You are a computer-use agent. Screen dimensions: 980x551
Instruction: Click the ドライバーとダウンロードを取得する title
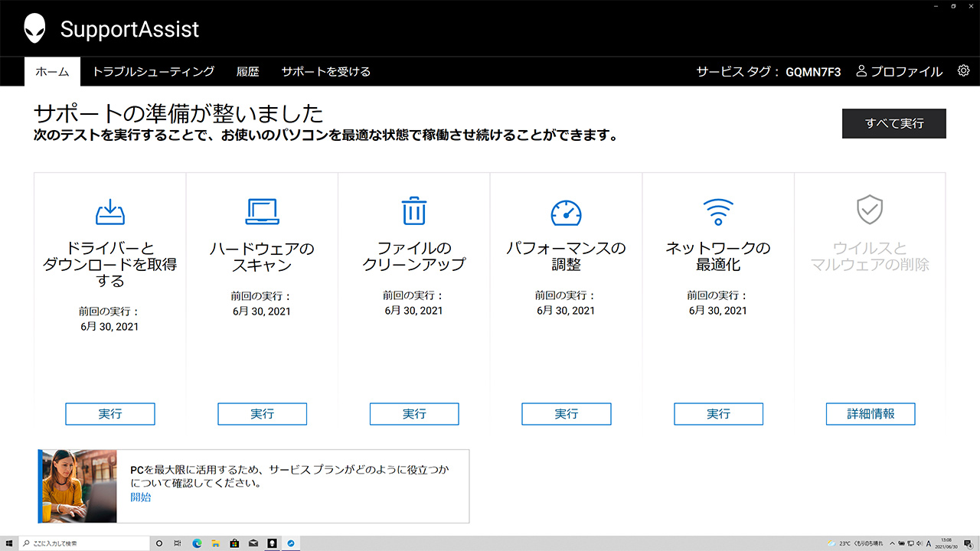click(x=110, y=265)
